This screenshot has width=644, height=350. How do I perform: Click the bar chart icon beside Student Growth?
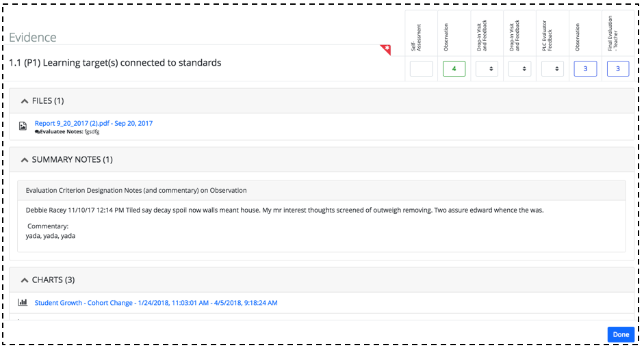[23, 302]
